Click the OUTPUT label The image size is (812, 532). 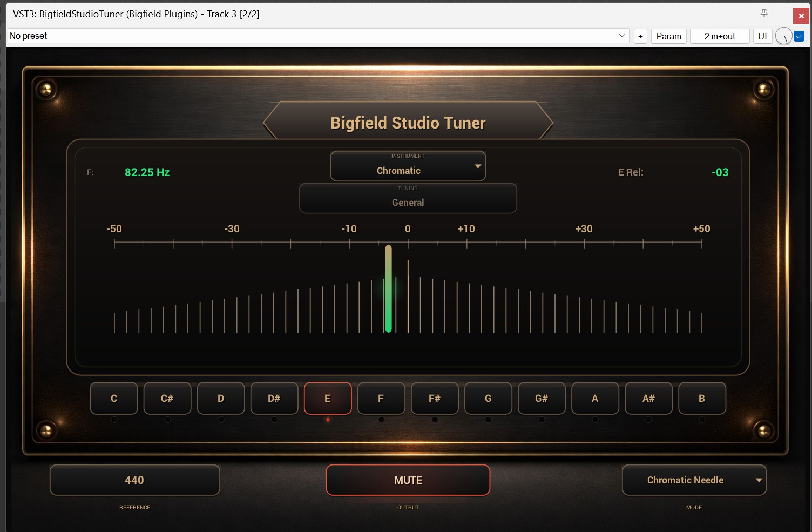408,508
